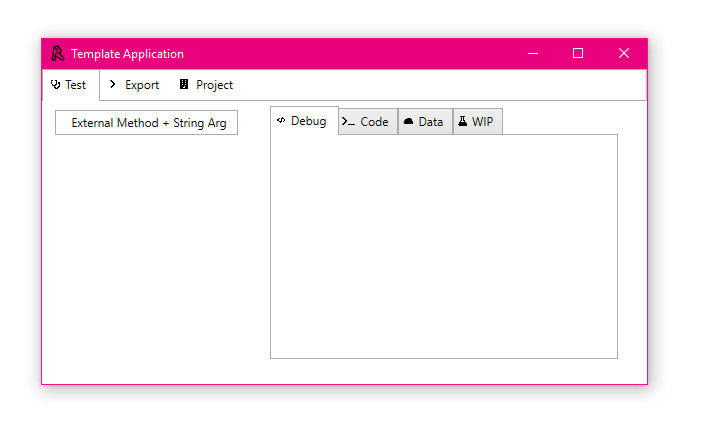Switch to the Test tab label
Image resolution: width=705 pixels, height=438 pixels.
[76, 85]
